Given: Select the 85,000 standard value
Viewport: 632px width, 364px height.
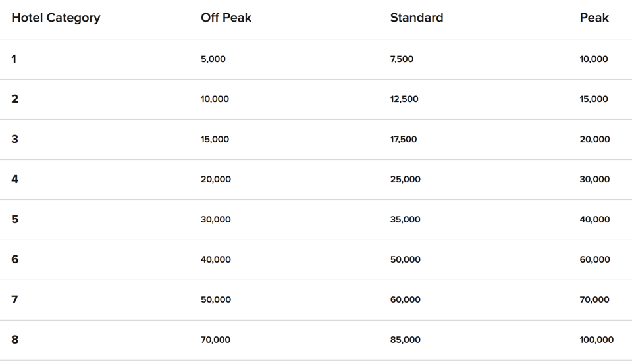Looking at the screenshot, I should pos(405,340).
